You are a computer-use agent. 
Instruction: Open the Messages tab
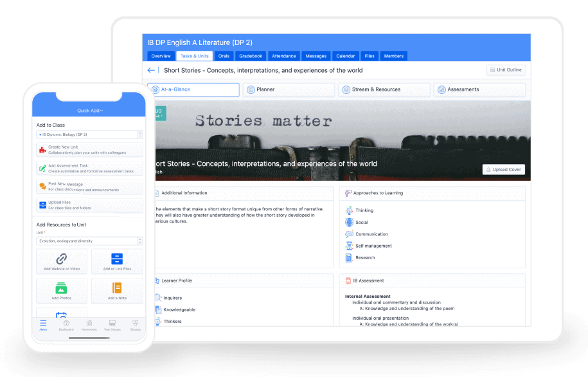[x=316, y=56]
